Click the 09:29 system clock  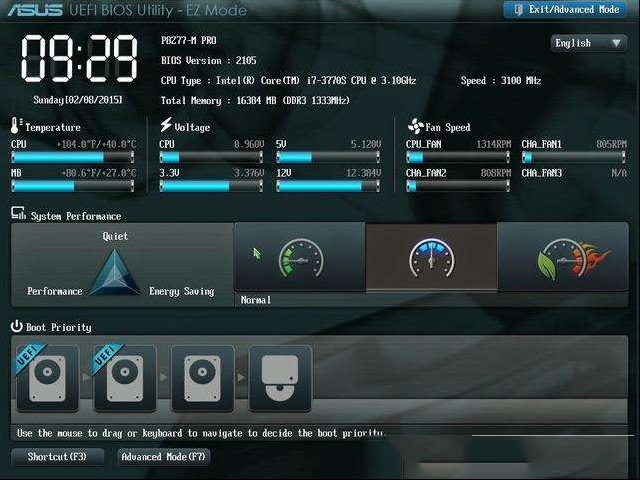[79, 58]
